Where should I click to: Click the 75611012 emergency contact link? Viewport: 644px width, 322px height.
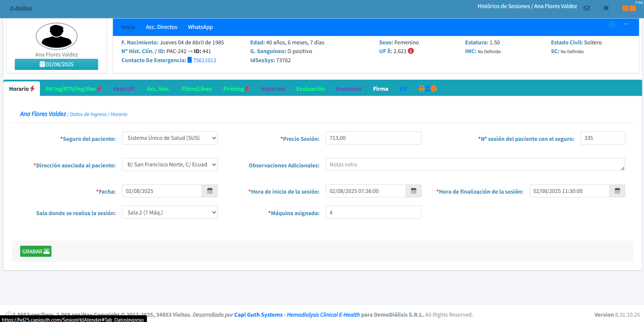(x=205, y=60)
